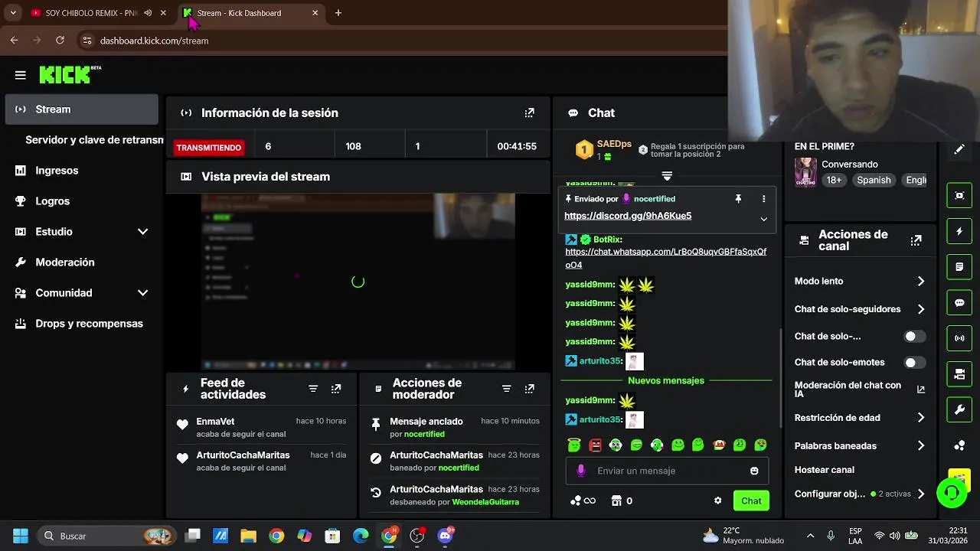Click the lightning bolt widget in right sidebar

[959, 231]
